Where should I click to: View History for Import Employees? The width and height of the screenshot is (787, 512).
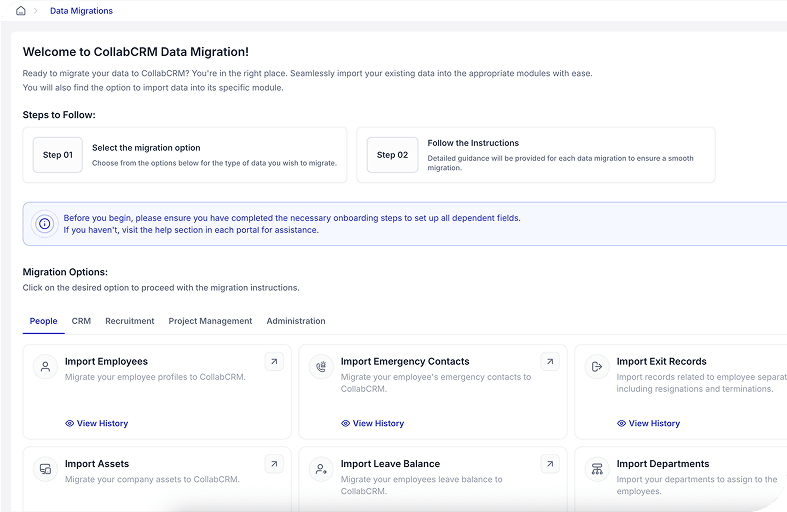point(97,423)
